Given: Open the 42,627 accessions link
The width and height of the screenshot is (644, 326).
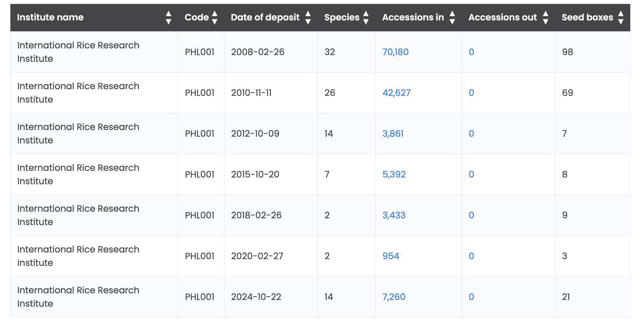Looking at the screenshot, I should pyautogui.click(x=396, y=93).
